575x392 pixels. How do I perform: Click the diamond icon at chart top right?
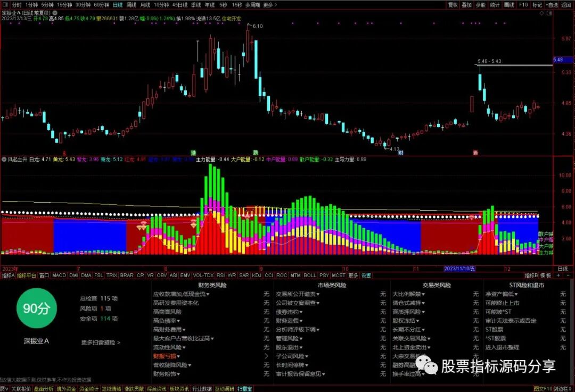tap(542, 13)
